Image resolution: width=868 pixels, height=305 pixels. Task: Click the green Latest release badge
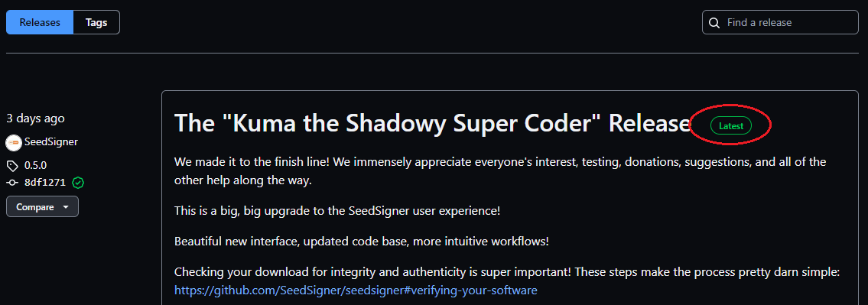tap(730, 125)
